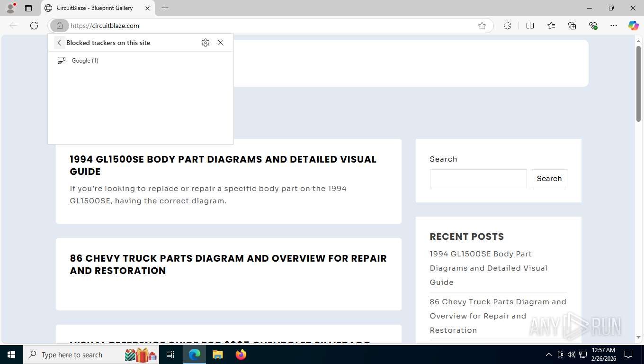Open File Explorer from taskbar
Image resolution: width=644 pixels, height=364 pixels.
(x=217, y=355)
